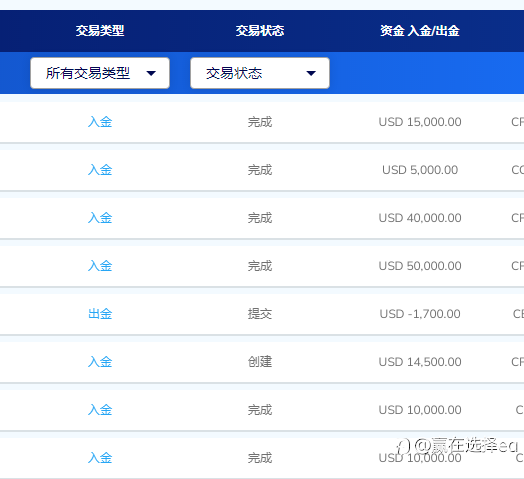Click the 资金 入金/出金 column header
The image size is (524, 479).
420,31
